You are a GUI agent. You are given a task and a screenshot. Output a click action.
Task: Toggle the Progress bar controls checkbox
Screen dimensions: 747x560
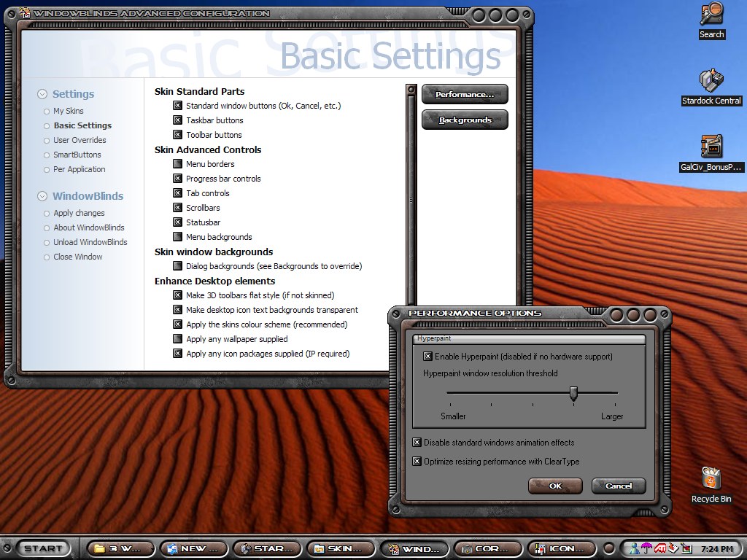click(178, 179)
